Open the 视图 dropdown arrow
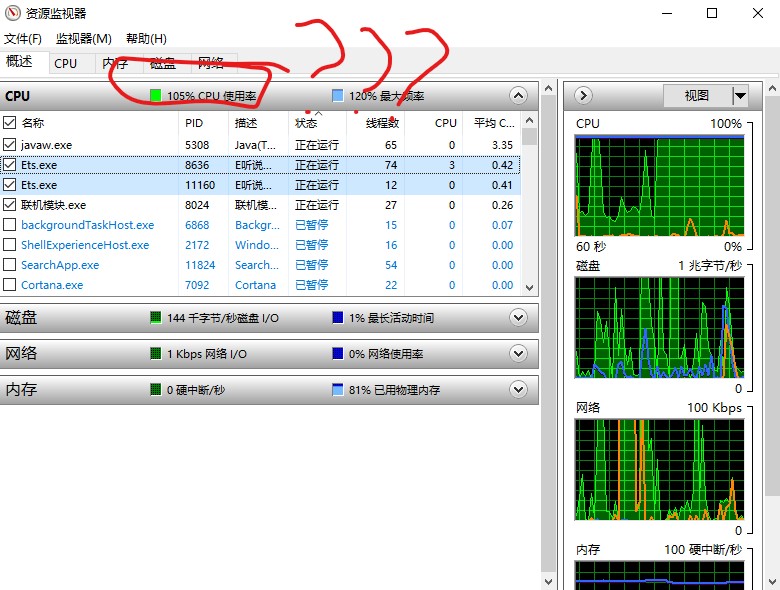This screenshot has height=590, width=780. (740, 96)
